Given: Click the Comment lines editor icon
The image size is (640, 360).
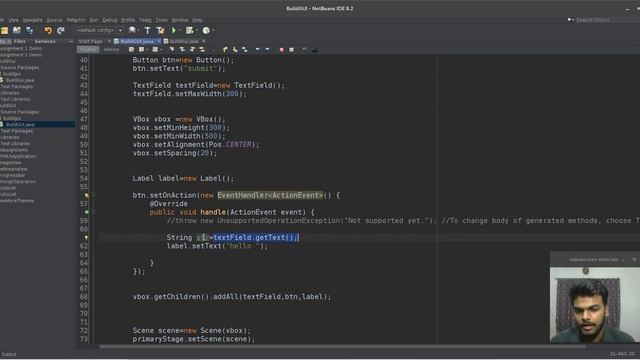Looking at the screenshot, I should click(304, 49).
